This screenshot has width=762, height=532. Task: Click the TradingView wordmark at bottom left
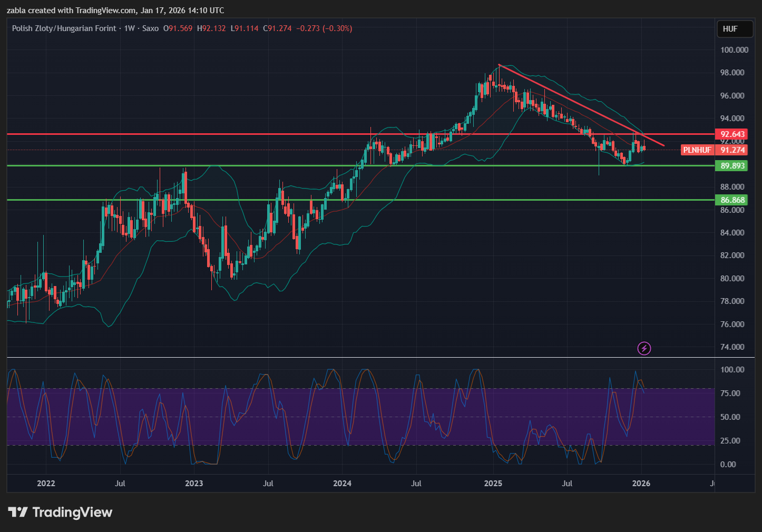tap(72, 513)
